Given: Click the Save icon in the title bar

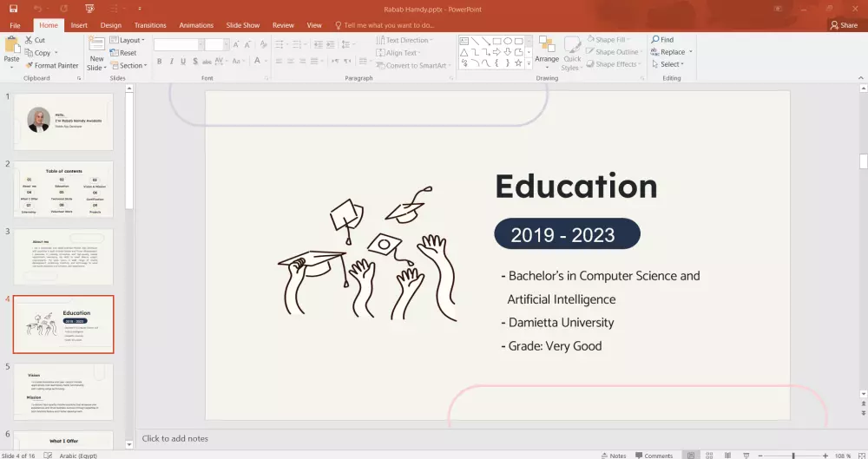Looking at the screenshot, I should pyautogui.click(x=13, y=9).
